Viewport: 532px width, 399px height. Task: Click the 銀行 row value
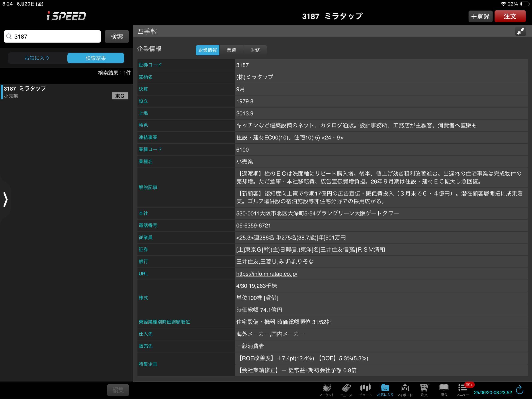tap(275, 261)
